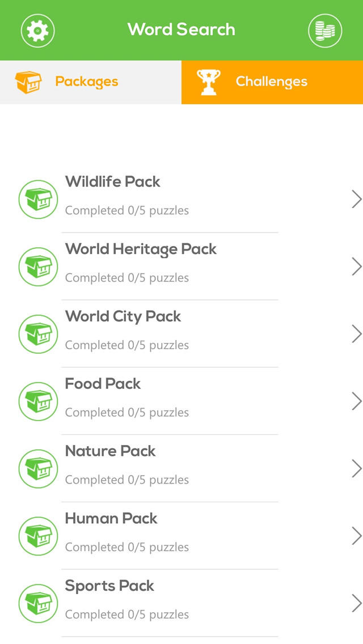Viewport: 363px width, 644px height.
Task: Select the Food Pack title
Action: click(103, 384)
